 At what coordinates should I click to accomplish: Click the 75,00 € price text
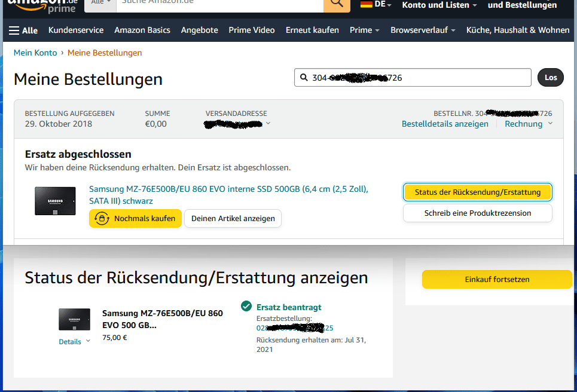114,338
